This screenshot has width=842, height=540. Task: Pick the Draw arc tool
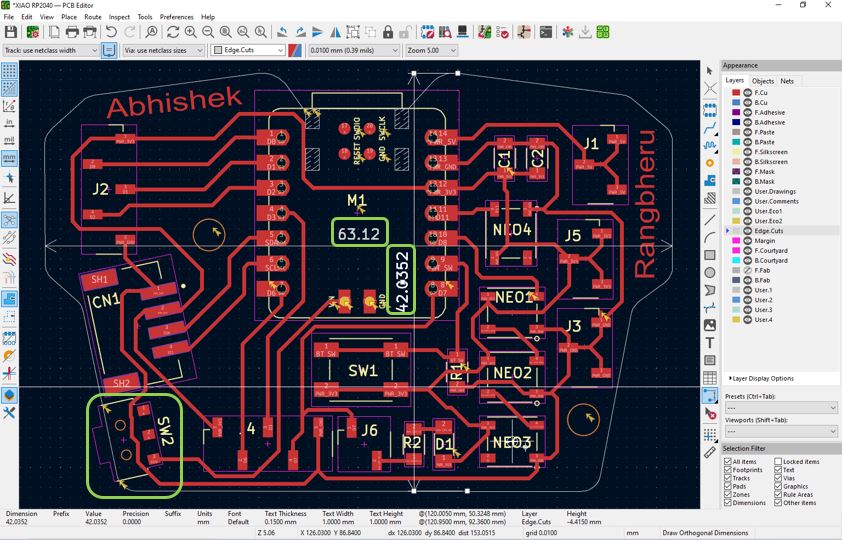(710, 237)
